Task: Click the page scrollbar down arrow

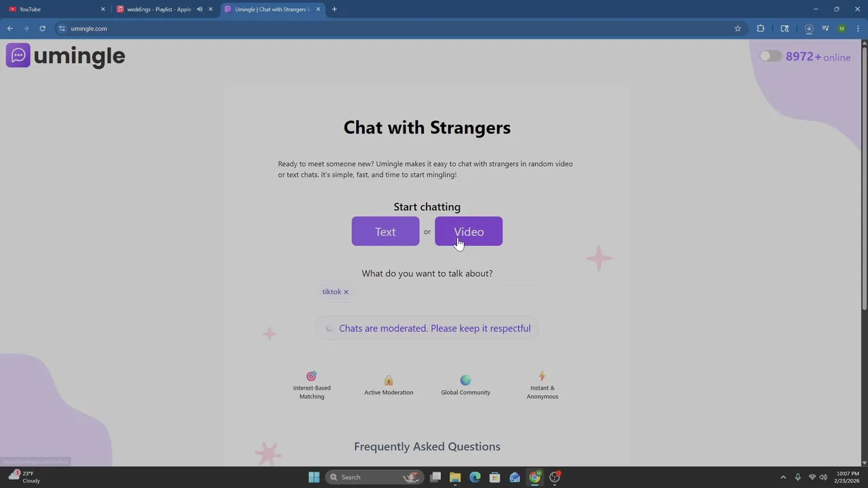Action: [x=864, y=462]
